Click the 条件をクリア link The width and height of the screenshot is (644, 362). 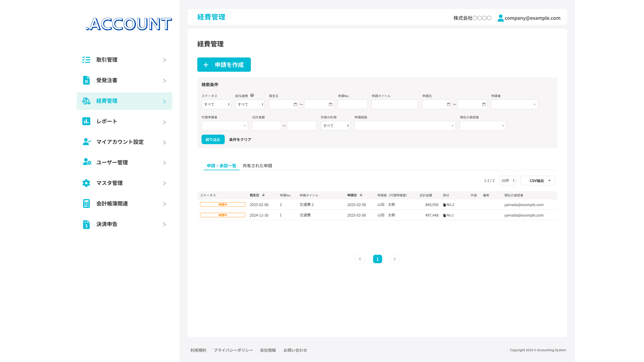[240, 140]
